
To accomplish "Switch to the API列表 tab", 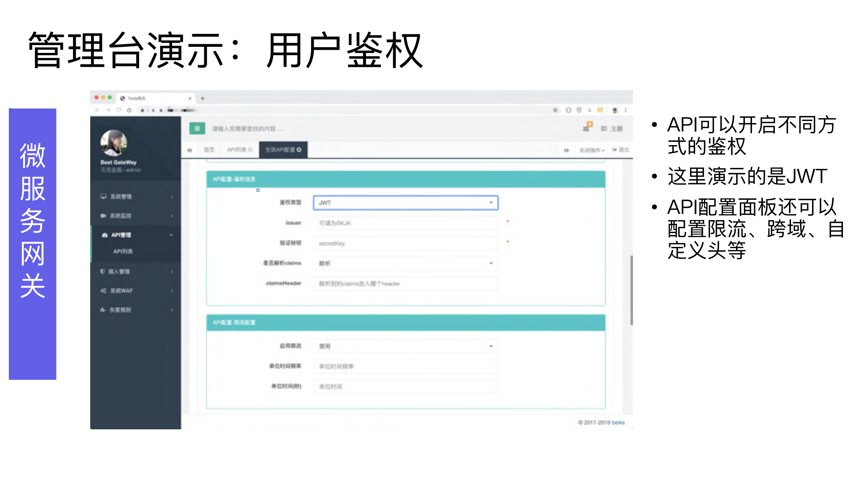I will [237, 150].
